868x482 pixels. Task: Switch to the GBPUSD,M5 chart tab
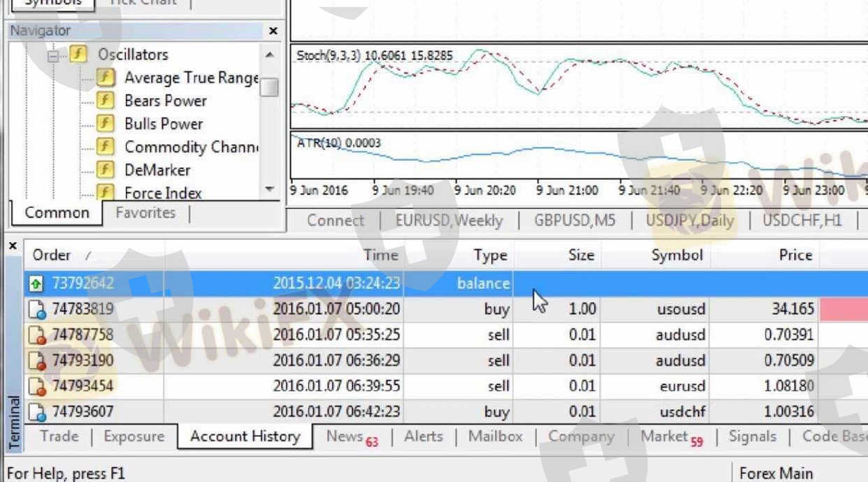pyautogui.click(x=574, y=221)
